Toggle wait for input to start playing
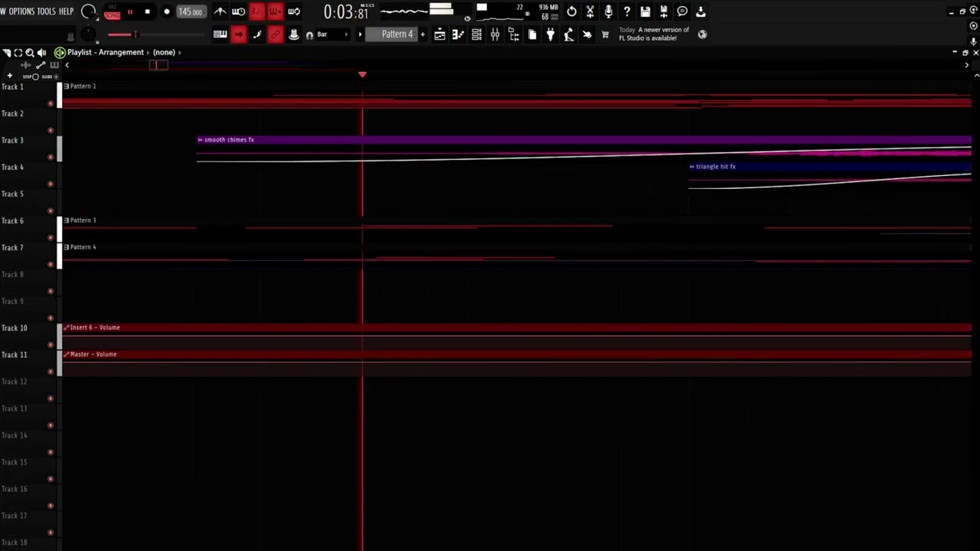The width and height of the screenshot is (980, 551). point(239,11)
